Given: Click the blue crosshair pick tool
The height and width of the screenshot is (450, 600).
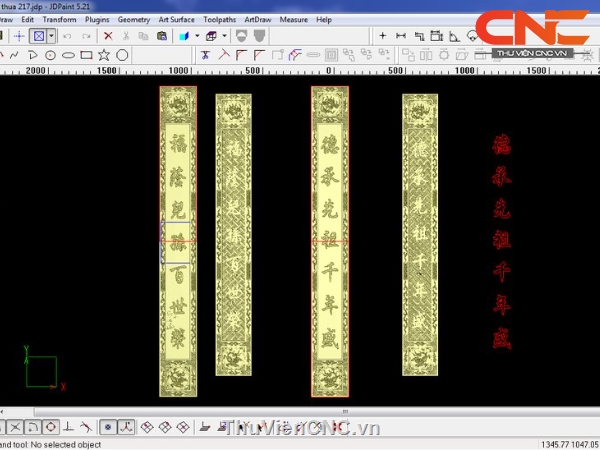Looking at the screenshot, I should click(19, 36).
